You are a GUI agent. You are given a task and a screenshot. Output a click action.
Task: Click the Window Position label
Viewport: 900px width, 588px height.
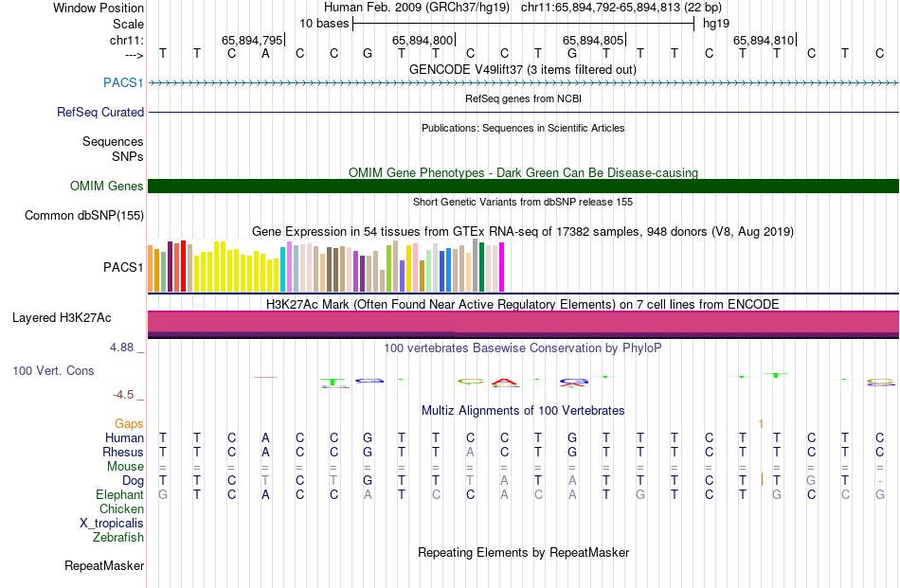pyautogui.click(x=99, y=8)
